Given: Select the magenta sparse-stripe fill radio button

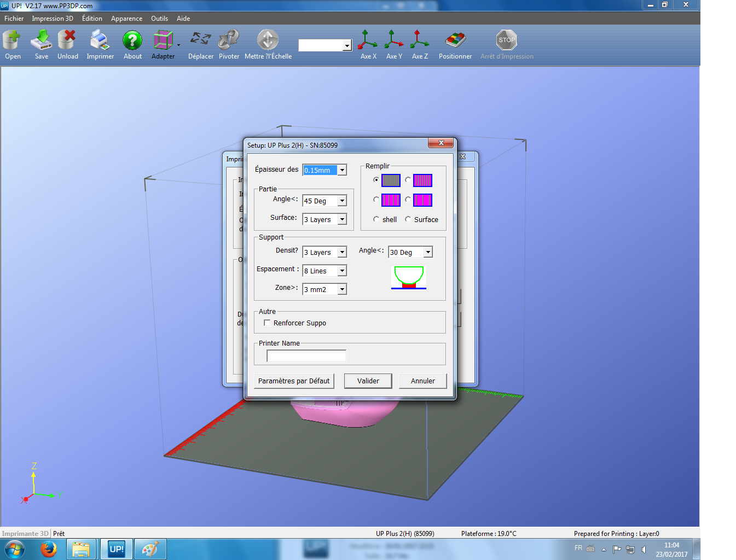Looking at the screenshot, I should [x=376, y=199].
